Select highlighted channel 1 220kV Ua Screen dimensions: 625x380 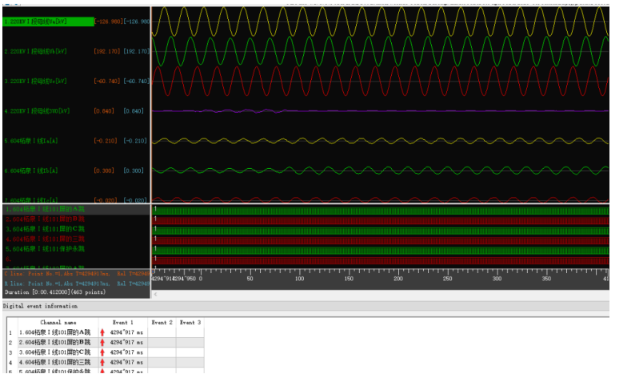tap(48, 22)
